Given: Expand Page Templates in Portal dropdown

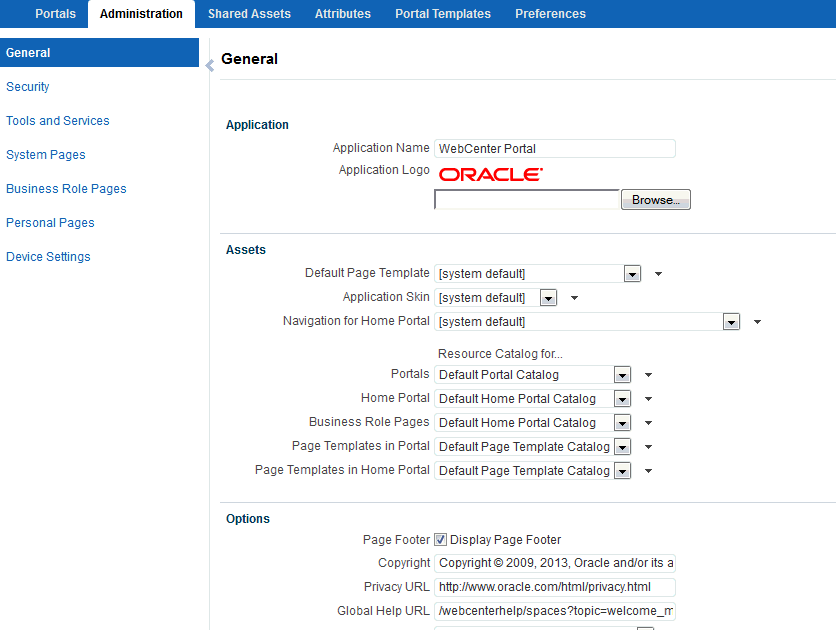Looking at the screenshot, I should click(x=622, y=447).
